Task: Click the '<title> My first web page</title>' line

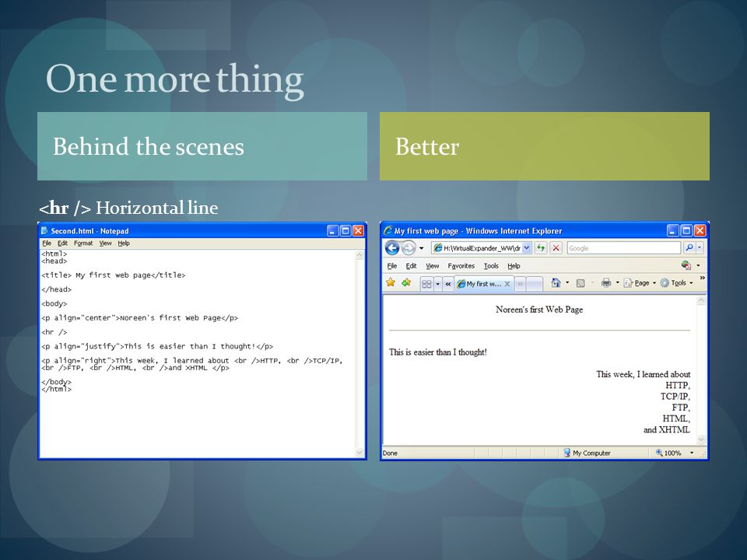Action: point(114,275)
